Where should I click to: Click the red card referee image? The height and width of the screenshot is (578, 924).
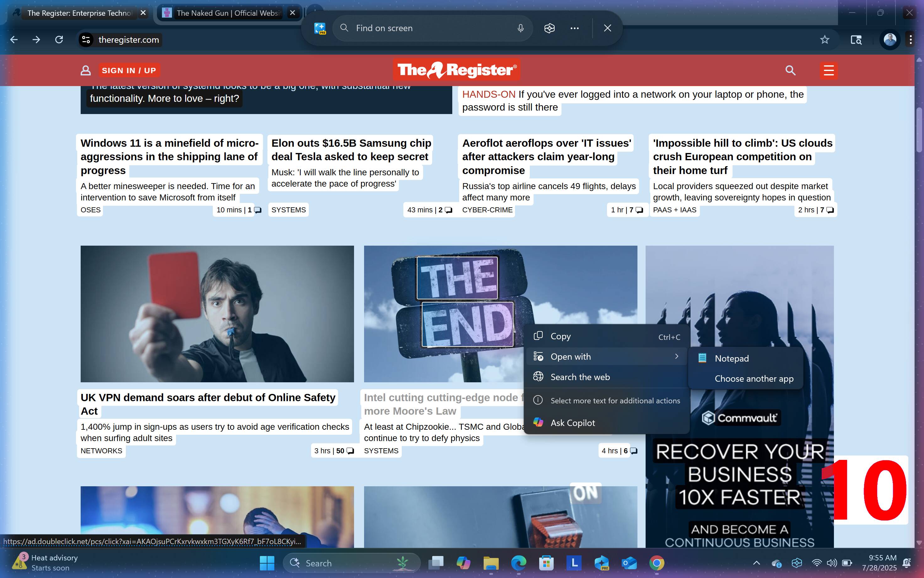[x=217, y=314]
